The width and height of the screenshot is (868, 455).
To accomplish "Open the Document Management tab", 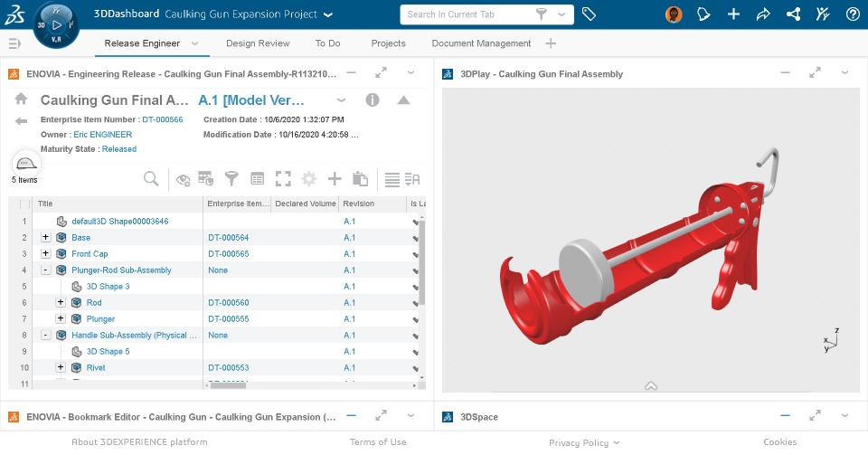I will pos(481,43).
